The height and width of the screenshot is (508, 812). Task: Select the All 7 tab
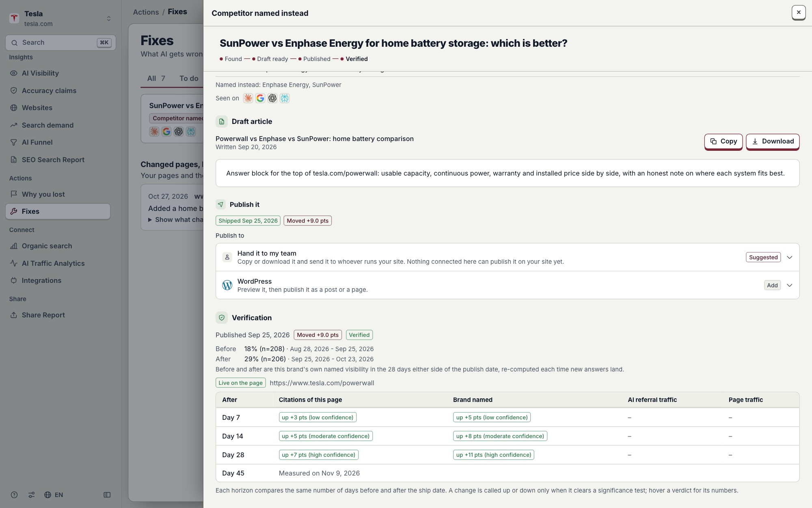(x=156, y=78)
